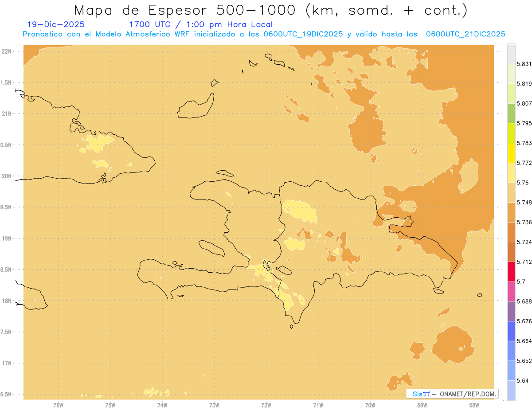
Task: Click the legend value "5.748"
Action: tap(524, 202)
